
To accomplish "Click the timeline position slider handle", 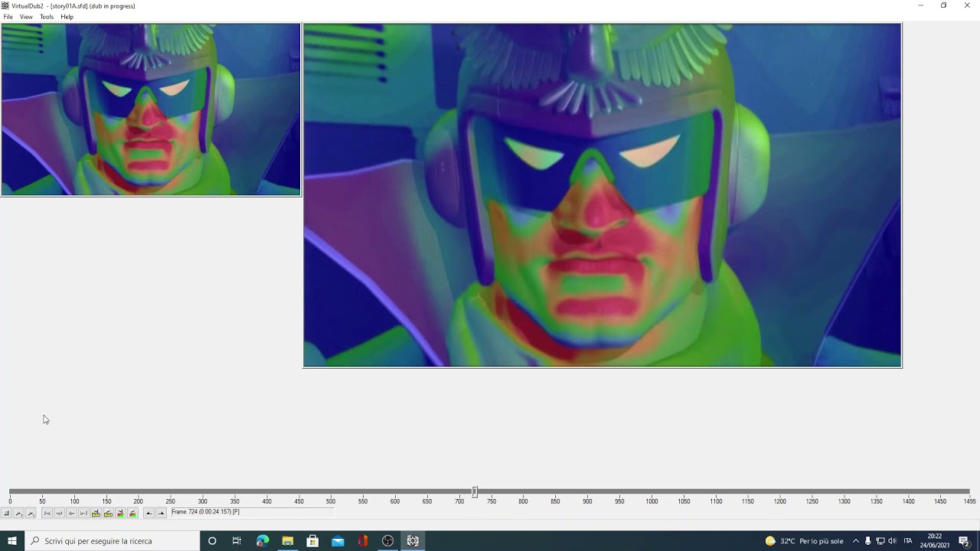I will tap(475, 491).
